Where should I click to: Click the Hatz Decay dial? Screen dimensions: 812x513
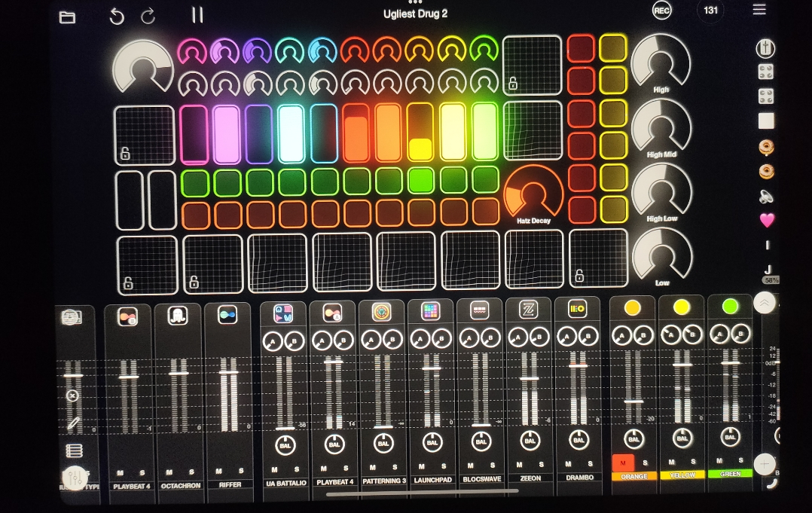(533, 194)
